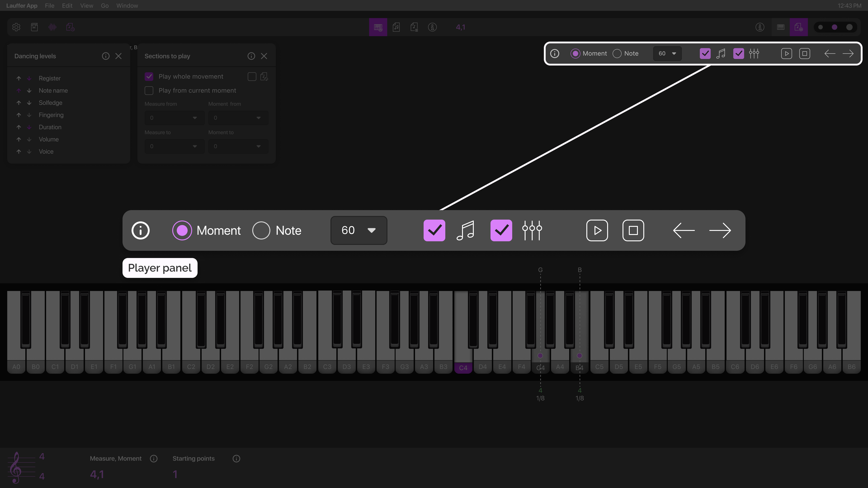868x488 pixels.
Task: Click the up arrow beside Fingering
Action: pos(19,115)
